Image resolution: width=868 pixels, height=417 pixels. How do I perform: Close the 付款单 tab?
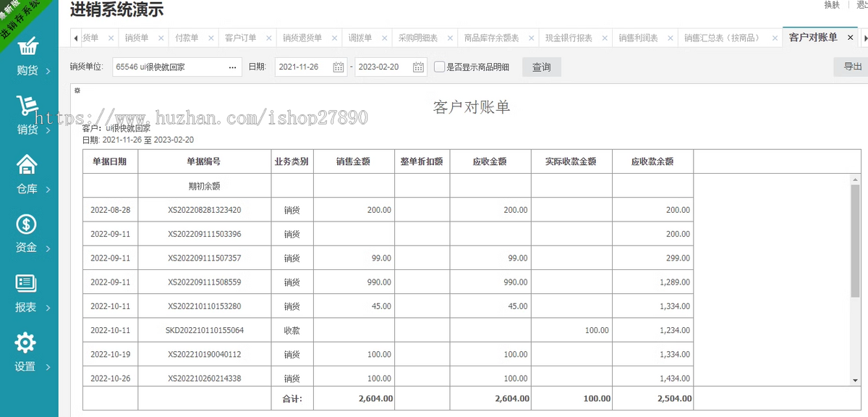(x=210, y=38)
